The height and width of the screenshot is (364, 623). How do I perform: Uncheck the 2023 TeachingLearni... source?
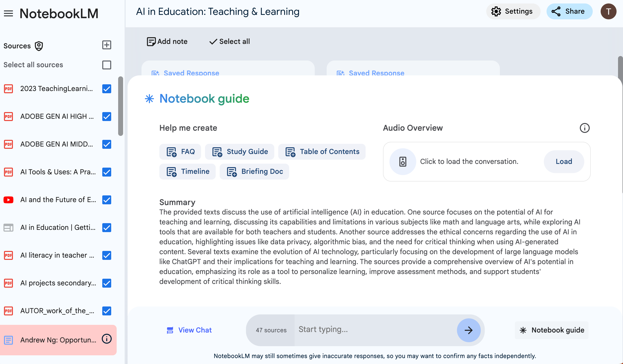[107, 89]
